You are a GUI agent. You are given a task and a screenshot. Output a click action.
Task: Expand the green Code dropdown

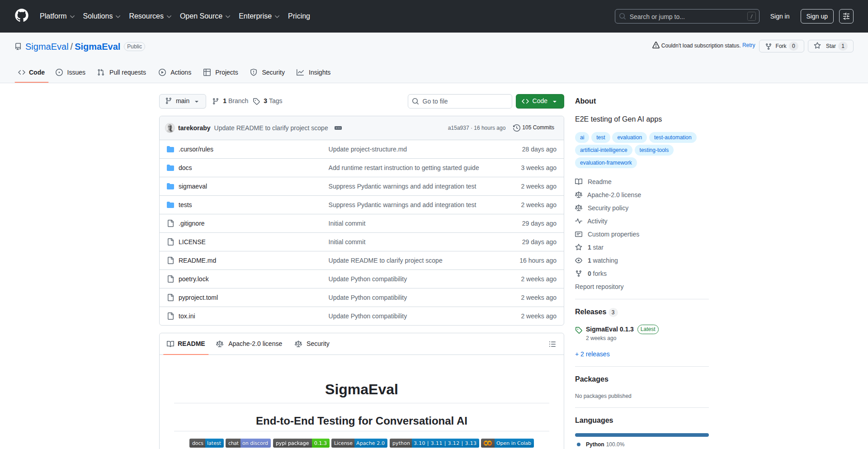point(539,101)
